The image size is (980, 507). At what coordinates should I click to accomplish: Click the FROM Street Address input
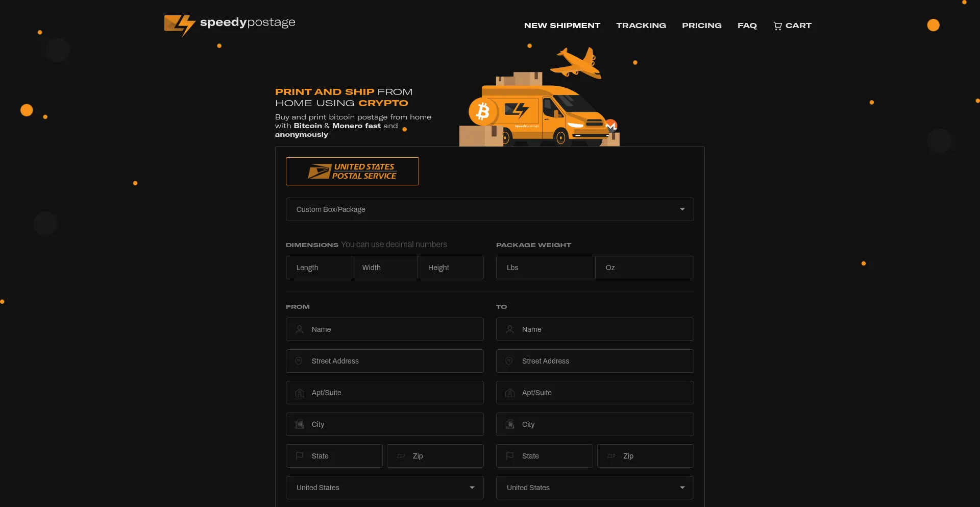click(385, 361)
